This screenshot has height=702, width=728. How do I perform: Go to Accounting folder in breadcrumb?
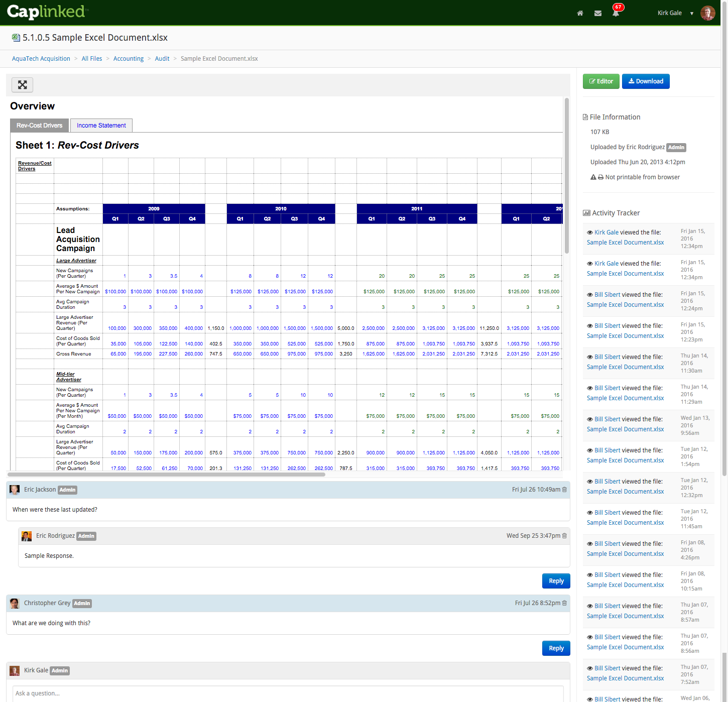(129, 59)
